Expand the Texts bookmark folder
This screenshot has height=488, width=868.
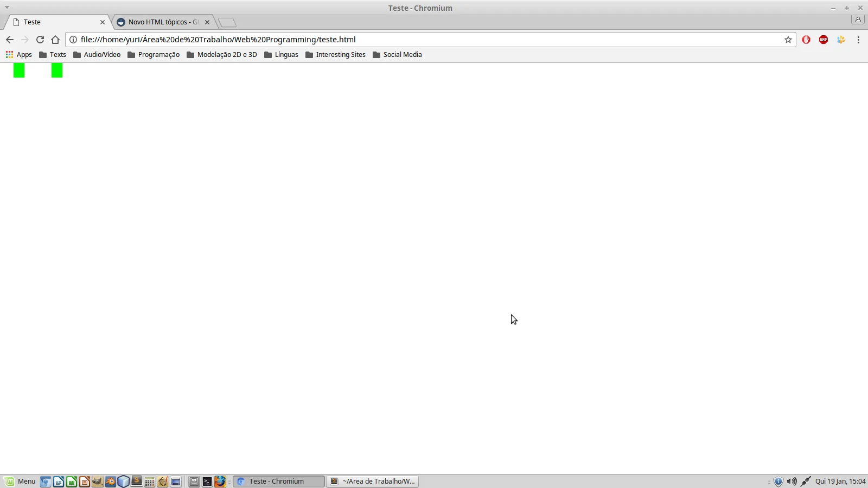click(53, 55)
